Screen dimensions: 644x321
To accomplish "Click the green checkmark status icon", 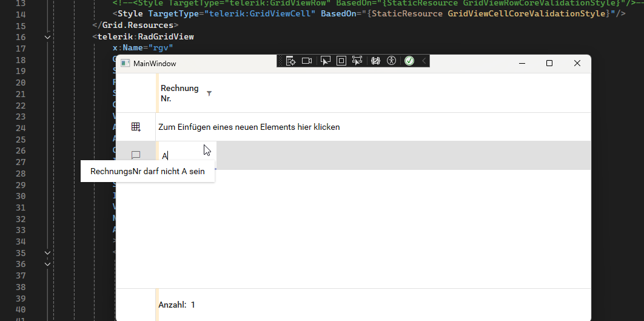I will tap(409, 61).
